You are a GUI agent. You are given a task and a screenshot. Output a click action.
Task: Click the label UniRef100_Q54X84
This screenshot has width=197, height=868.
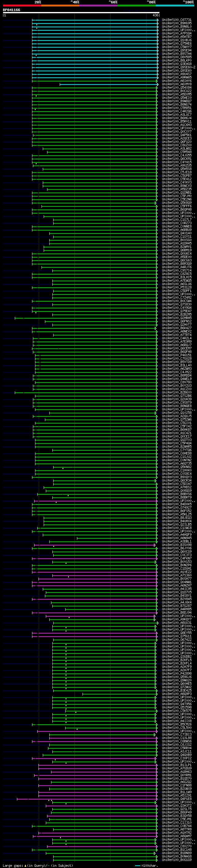(176, 88)
